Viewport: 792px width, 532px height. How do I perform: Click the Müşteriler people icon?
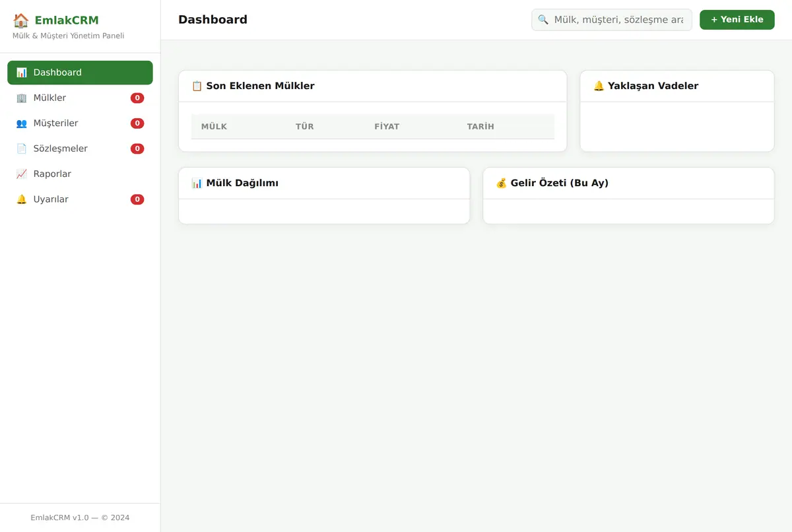click(x=22, y=123)
